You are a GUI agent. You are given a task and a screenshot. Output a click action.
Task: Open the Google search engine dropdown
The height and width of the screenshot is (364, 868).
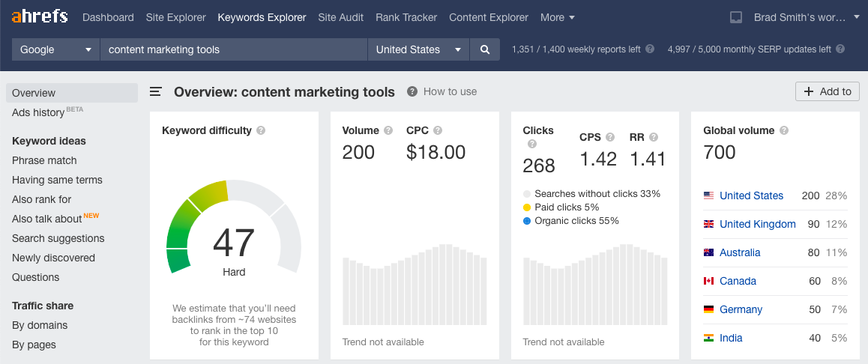[56, 49]
